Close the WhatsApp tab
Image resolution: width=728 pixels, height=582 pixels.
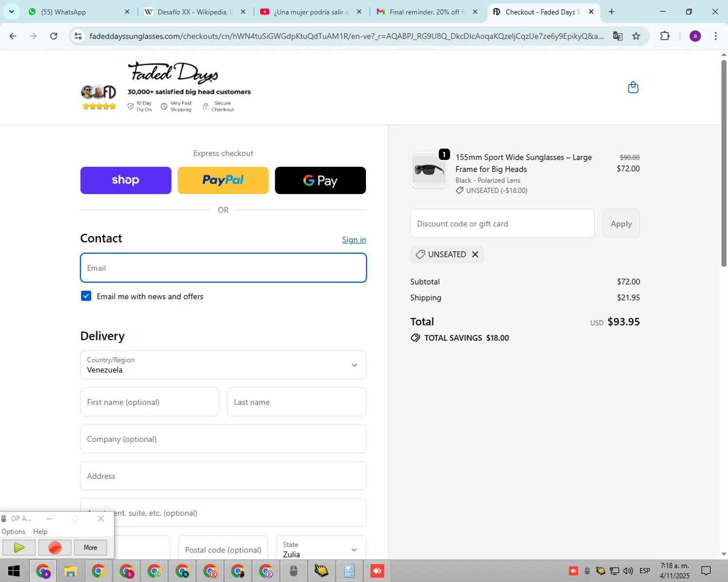127,12
